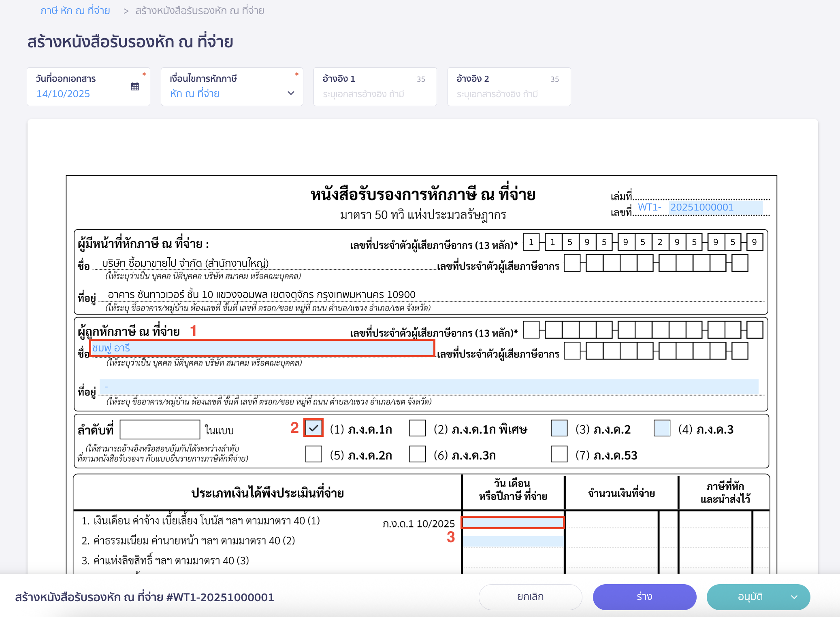Edit the payee name field showing ชมพู่ อารี

pos(262,347)
